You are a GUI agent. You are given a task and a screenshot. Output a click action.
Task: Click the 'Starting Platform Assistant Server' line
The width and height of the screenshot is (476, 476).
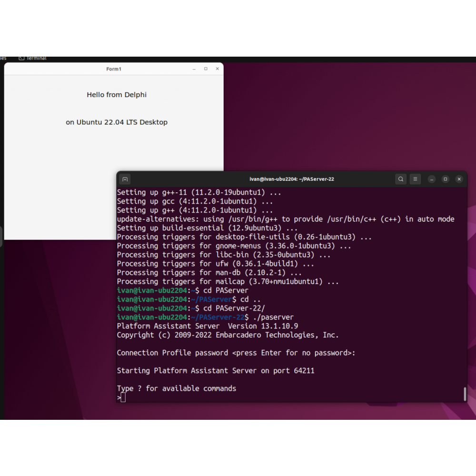tap(216, 371)
